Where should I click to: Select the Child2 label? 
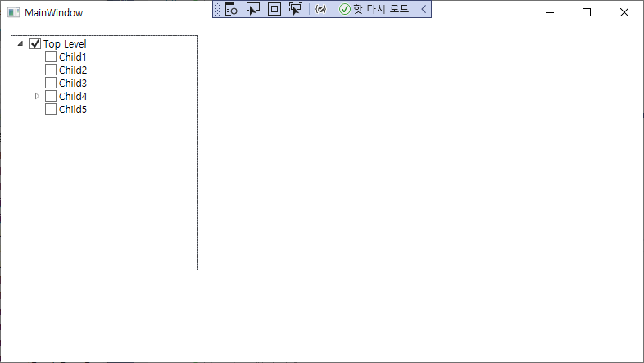(x=73, y=70)
